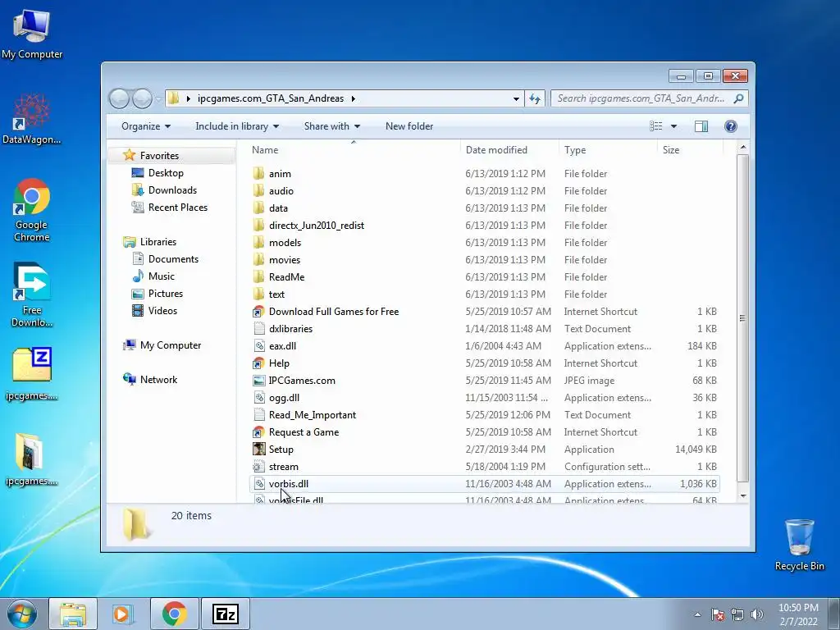This screenshot has height=630, width=840.
Task: Click the scroll down arrow
Action: click(742, 496)
